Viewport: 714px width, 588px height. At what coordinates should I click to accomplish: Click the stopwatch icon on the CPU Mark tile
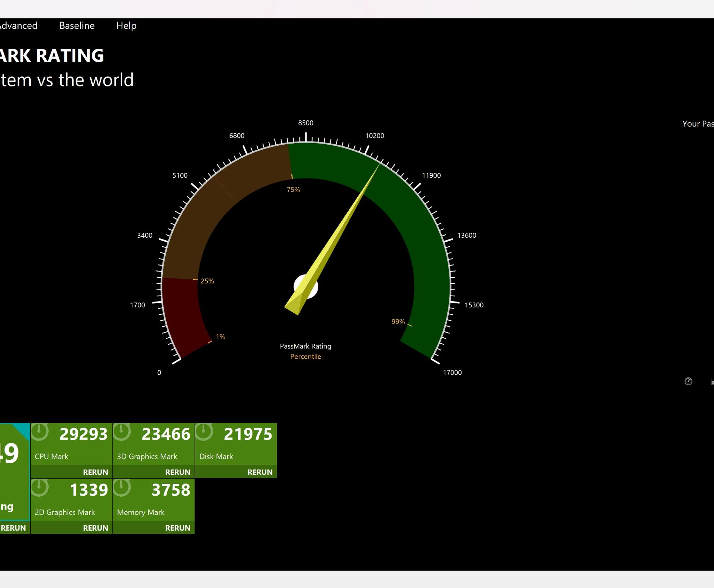click(40, 432)
